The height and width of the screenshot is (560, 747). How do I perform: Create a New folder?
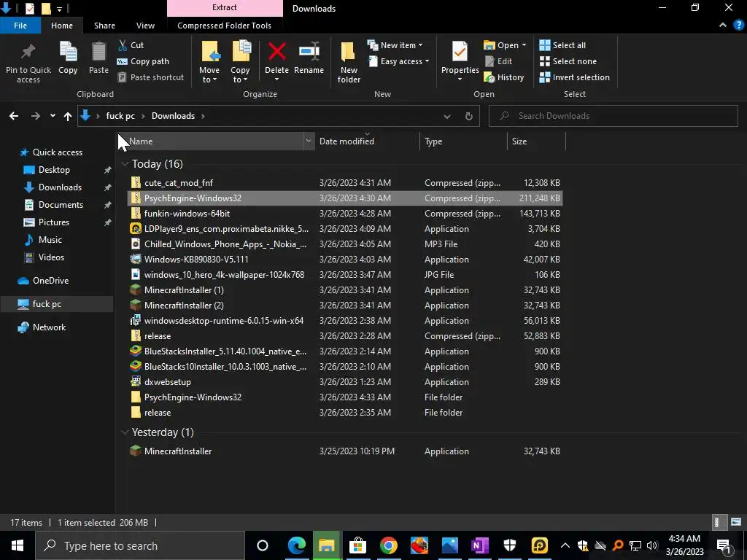click(349, 62)
